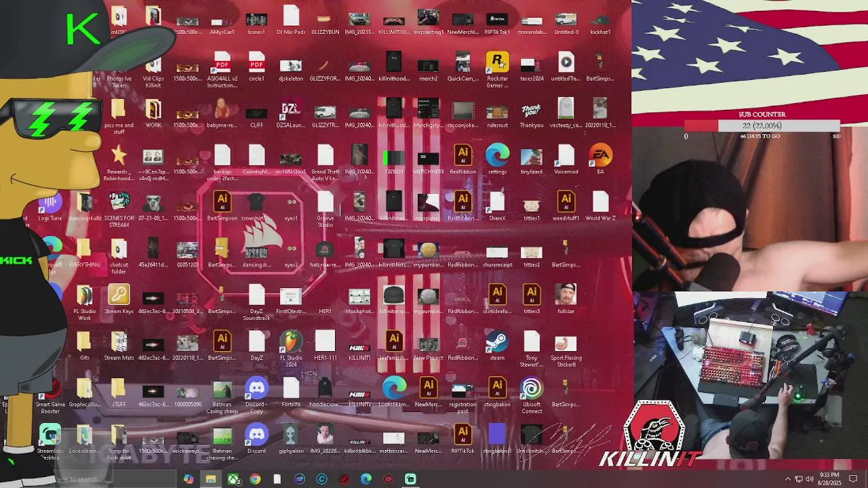Open the sTUFF folder
Image resolution: width=868 pixels, height=488 pixels.
[119, 388]
